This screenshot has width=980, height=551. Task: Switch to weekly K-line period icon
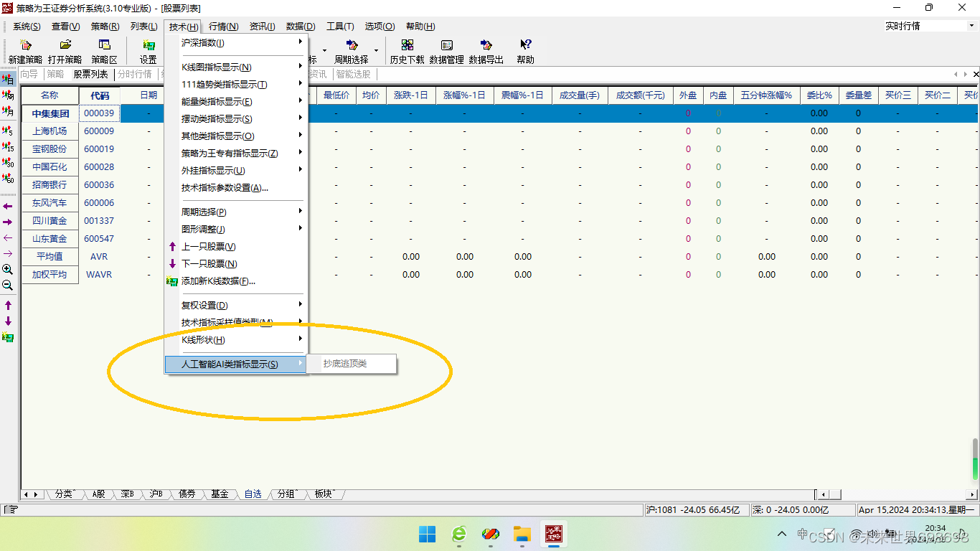8,95
